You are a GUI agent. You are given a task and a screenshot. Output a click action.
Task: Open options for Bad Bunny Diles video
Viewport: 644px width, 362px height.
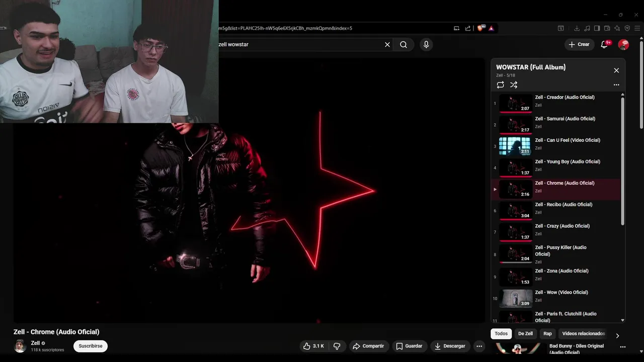click(622, 347)
